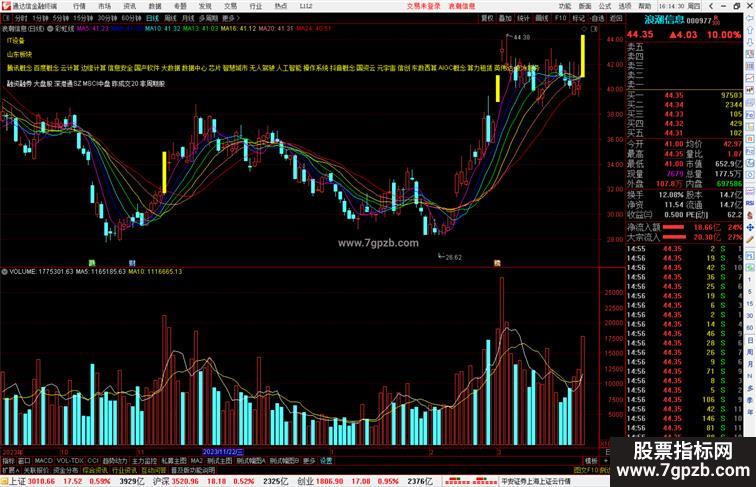Switch the sub-chart to the VOL-TDX indicator

pyautogui.click(x=70, y=461)
